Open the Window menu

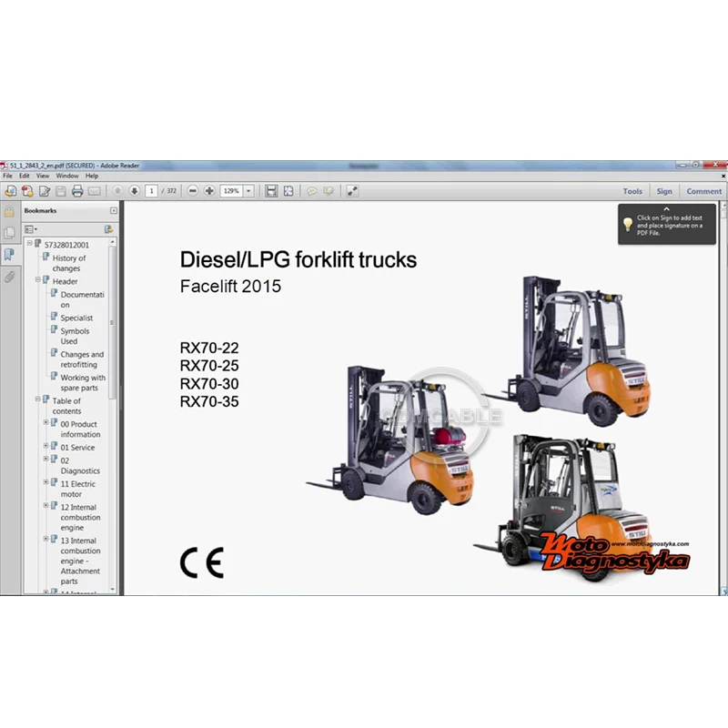(67, 176)
